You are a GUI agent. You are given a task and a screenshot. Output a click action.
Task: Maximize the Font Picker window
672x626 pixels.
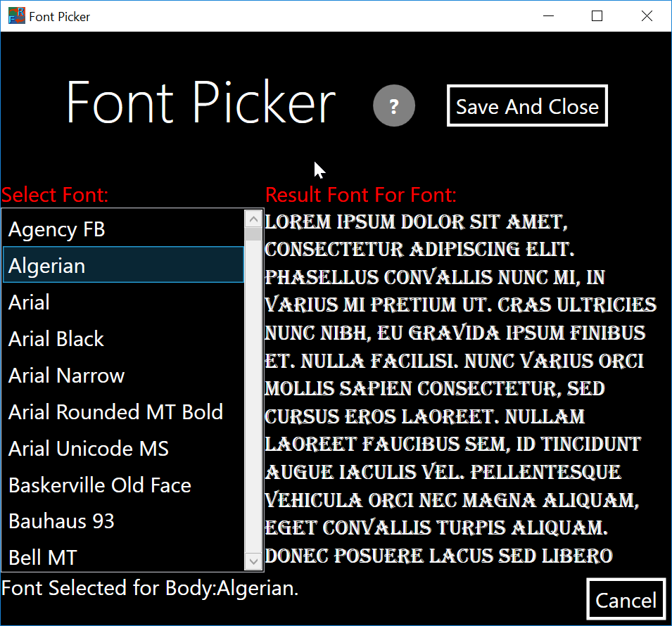[x=597, y=16]
